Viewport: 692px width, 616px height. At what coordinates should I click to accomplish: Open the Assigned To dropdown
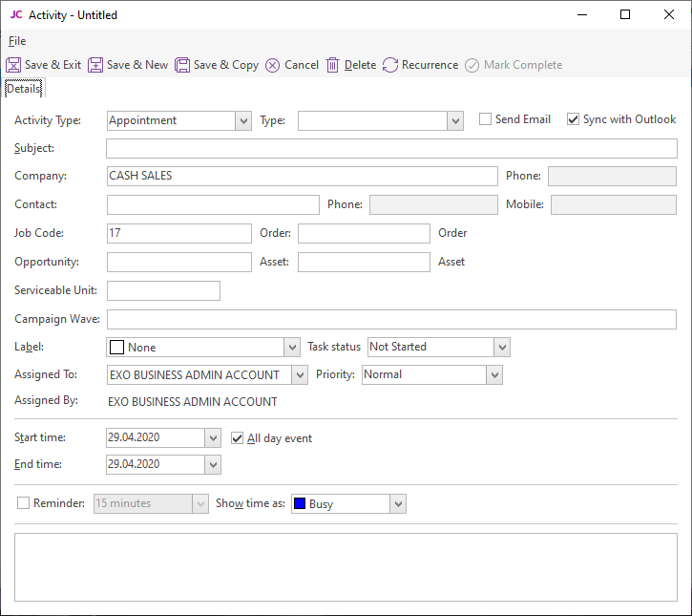[x=300, y=375]
